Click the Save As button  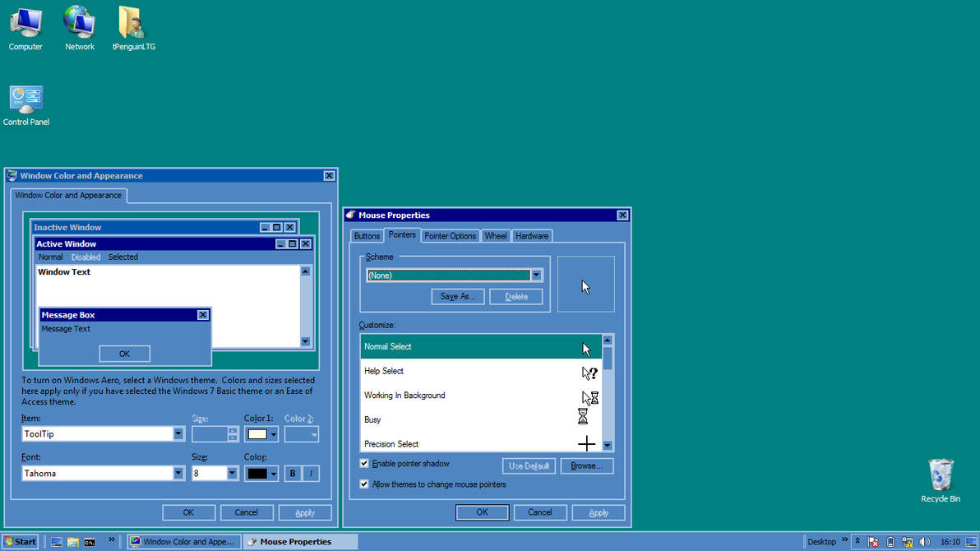coord(457,296)
